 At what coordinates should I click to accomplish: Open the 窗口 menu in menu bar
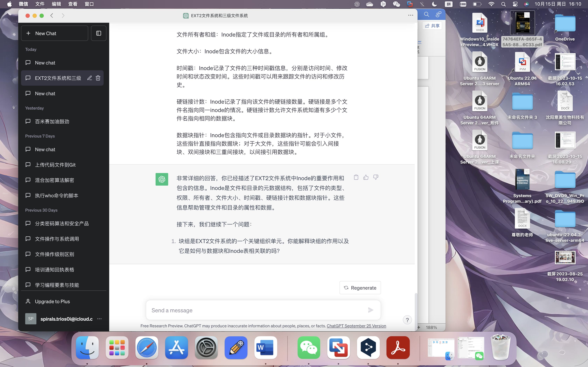[89, 4]
